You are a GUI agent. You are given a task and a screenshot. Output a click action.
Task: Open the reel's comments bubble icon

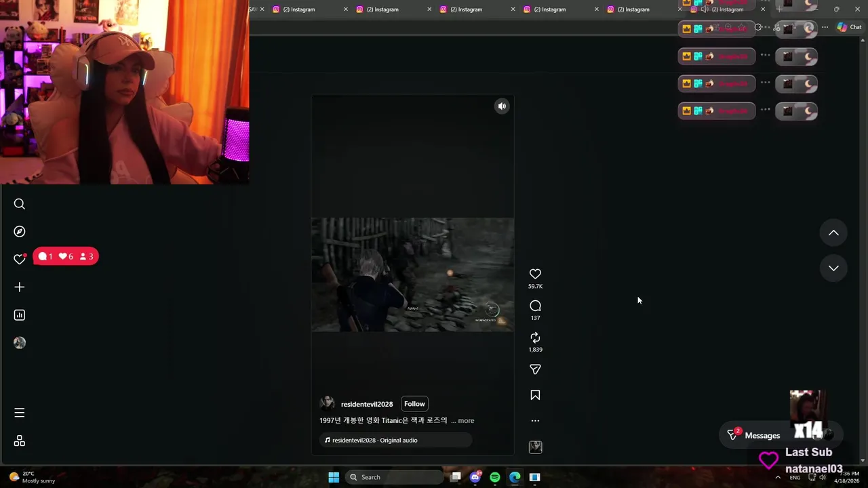point(535,306)
